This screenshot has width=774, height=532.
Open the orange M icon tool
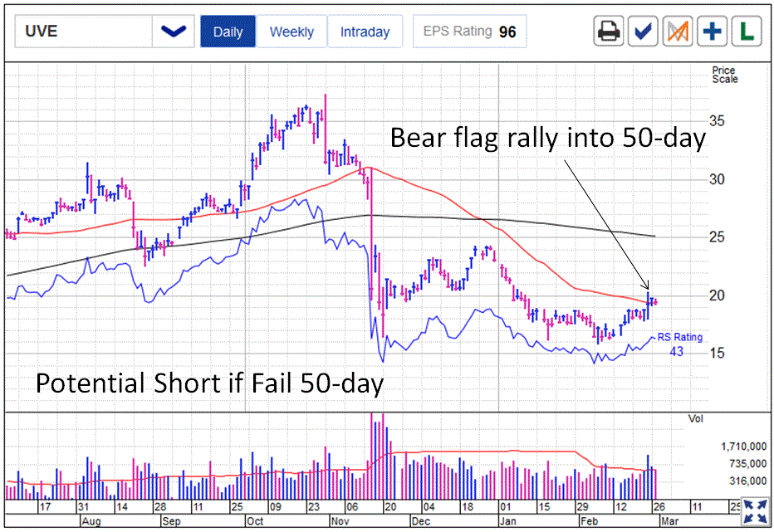[x=678, y=31]
